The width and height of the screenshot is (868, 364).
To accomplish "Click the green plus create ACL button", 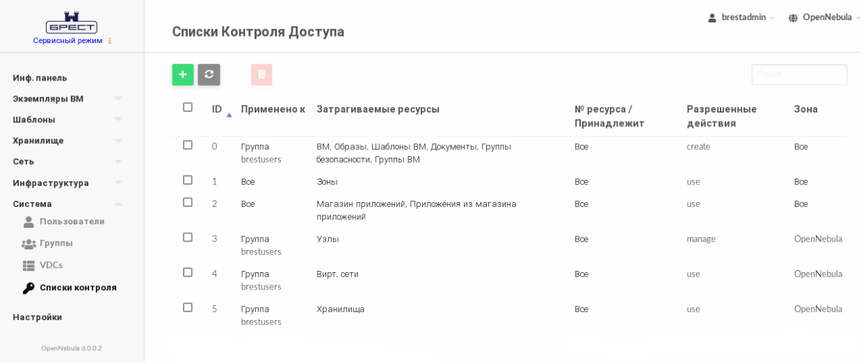I will pyautogui.click(x=184, y=75).
